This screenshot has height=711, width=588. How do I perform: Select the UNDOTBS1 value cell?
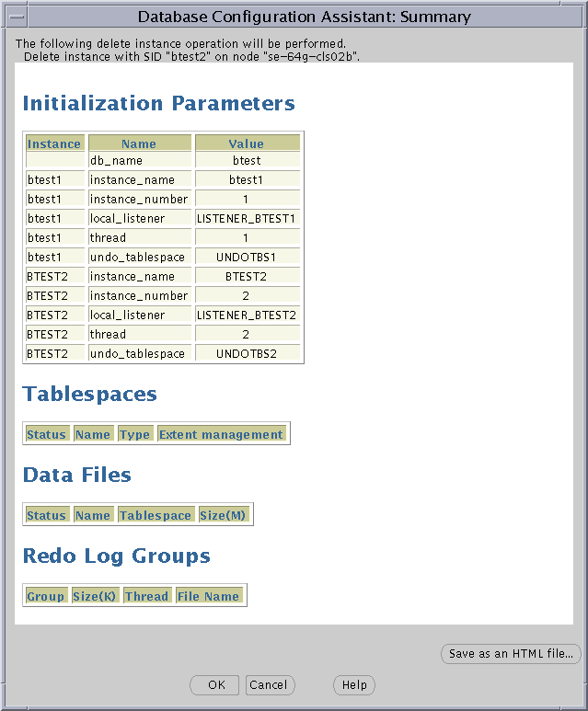(x=247, y=258)
